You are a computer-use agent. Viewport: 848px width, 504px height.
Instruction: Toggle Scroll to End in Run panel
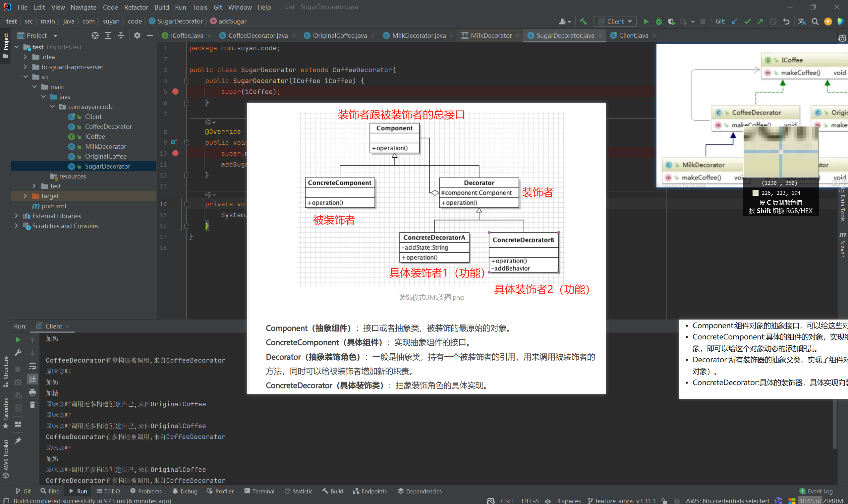32,378
